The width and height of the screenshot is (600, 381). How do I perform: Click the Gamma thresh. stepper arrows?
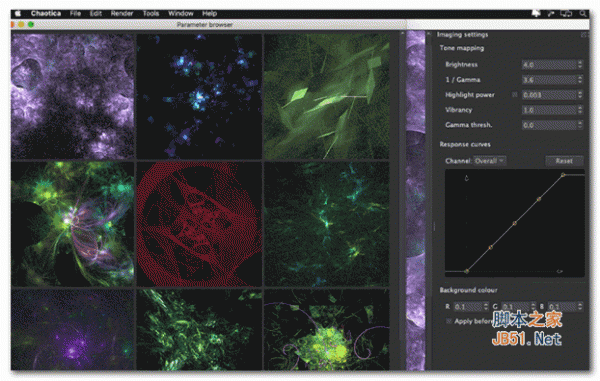[x=580, y=125]
